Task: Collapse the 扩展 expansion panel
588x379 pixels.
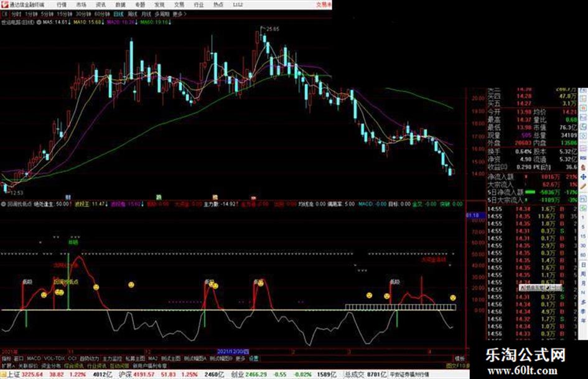Action: (8, 365)
